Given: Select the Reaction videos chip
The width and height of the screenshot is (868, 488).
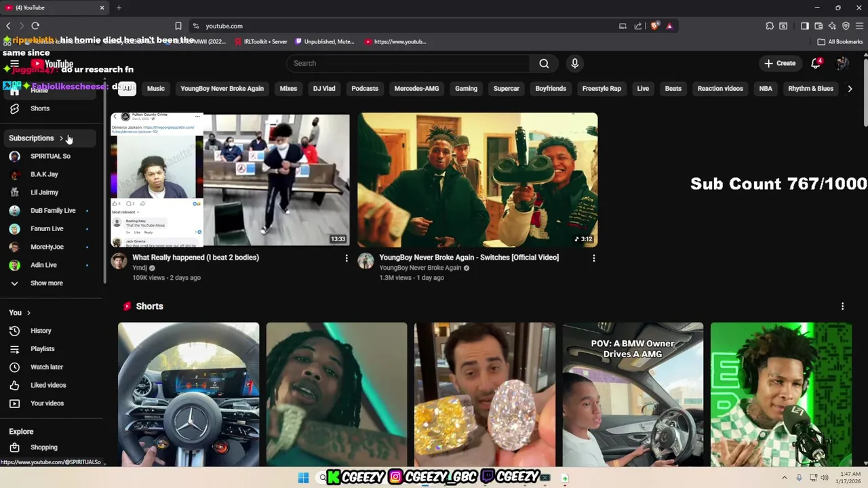Looking at the screenshot, I should [x=720, y=88].
